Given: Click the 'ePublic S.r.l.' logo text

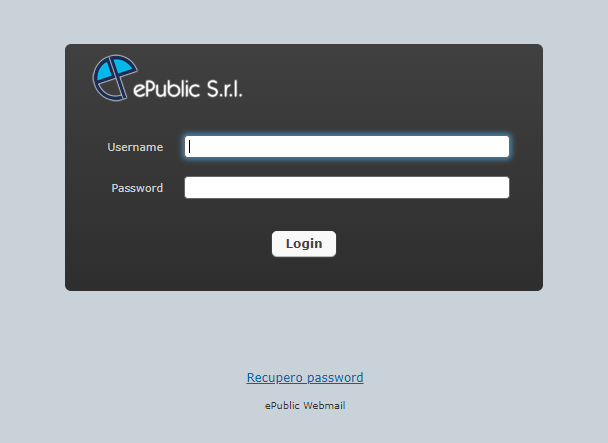Looking at the screenshot, I should [188, 89].
